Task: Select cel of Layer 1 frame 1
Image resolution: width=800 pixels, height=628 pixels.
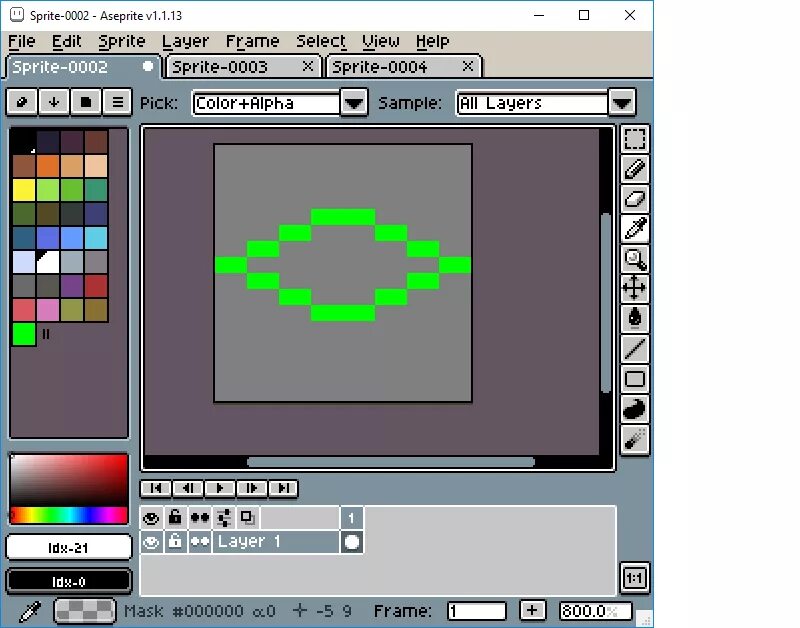Action: [x=352, y=542]
